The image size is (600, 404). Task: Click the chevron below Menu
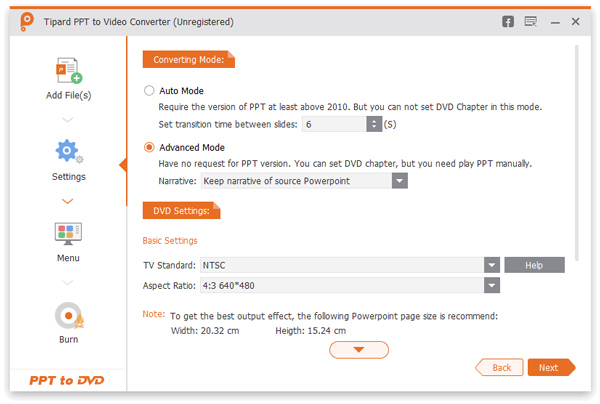tap(67, 283)
